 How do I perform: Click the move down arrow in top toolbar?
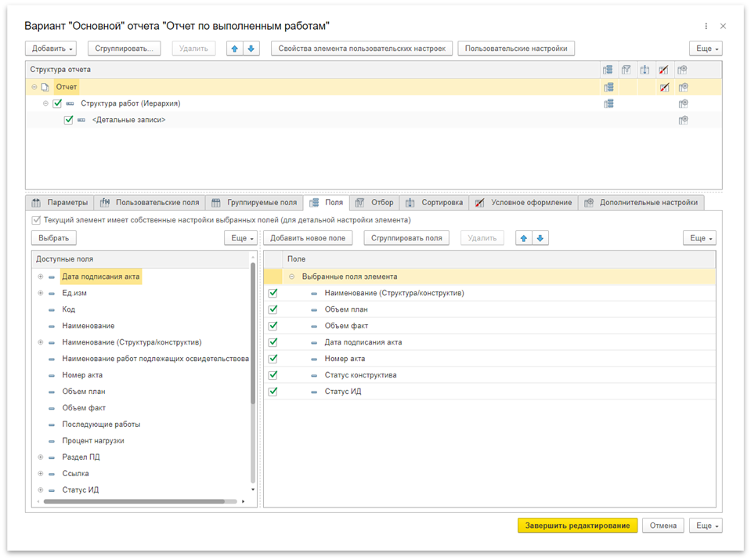pyautogui.click(x=251, y=49)
